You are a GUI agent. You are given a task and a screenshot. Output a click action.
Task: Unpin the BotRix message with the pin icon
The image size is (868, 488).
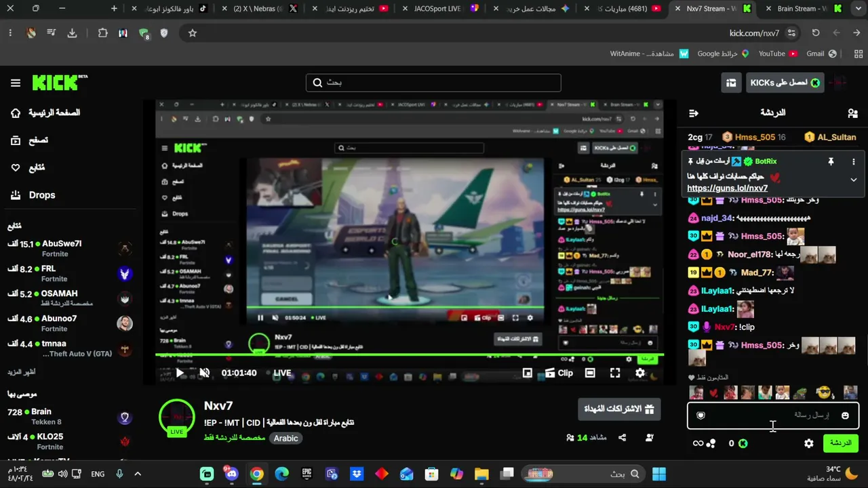point(831,162)
